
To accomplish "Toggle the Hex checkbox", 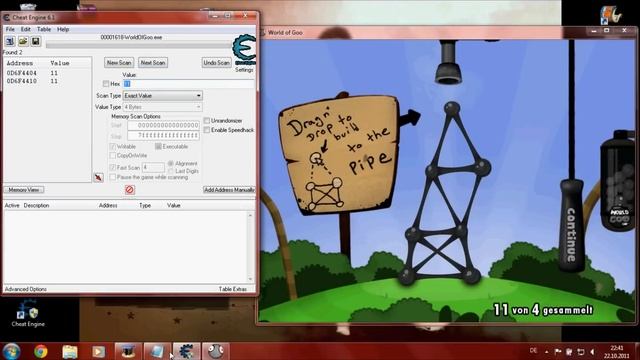I will (x=106, y=84).
